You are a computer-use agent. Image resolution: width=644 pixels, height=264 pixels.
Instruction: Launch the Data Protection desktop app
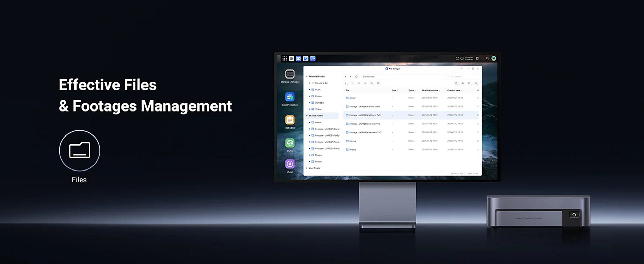(290, 99)
